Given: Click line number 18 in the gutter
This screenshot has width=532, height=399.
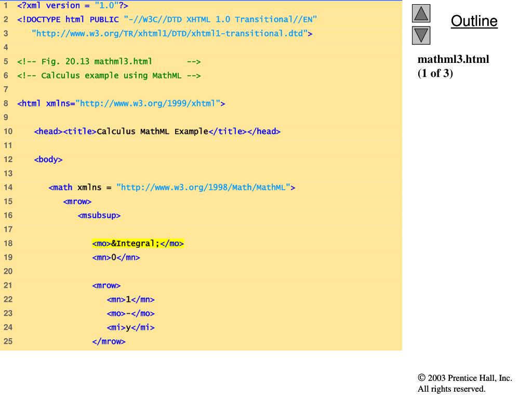Looking at the screenshot, I should [x=8, y=243].
